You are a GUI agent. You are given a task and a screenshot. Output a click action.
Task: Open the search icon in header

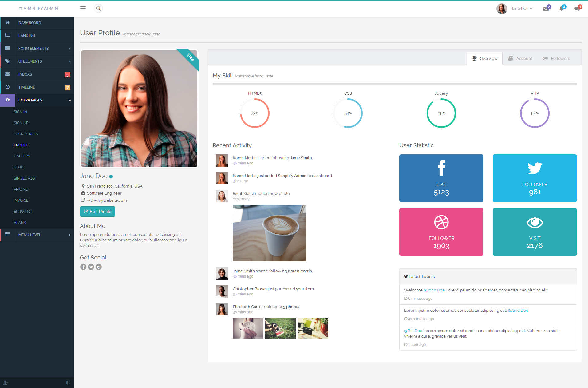pyautogui.click(x=98, y=8)
